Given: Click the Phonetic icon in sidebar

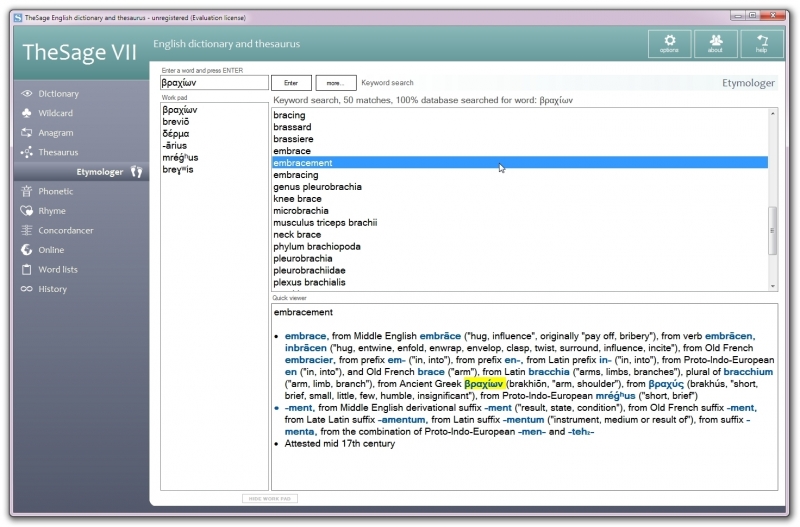Looking at the screenshot, I should click(x=27, y=191).
